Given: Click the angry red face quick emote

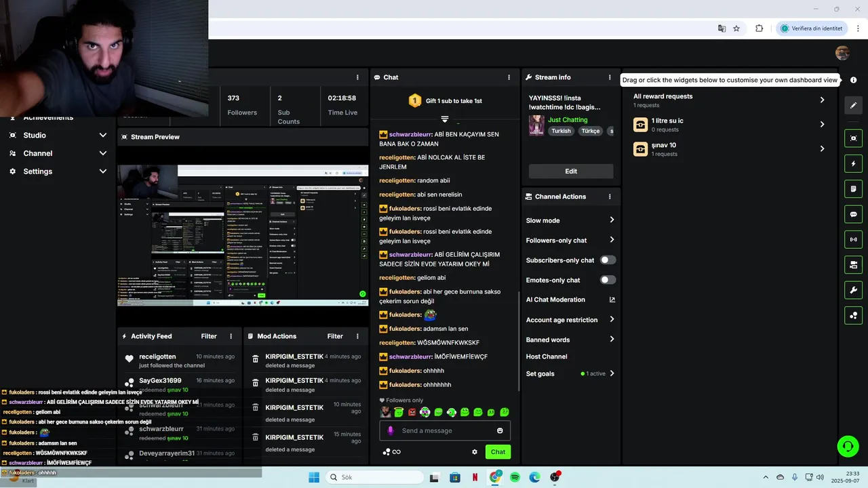Looking at the screenshot, I should coord(412,412).
